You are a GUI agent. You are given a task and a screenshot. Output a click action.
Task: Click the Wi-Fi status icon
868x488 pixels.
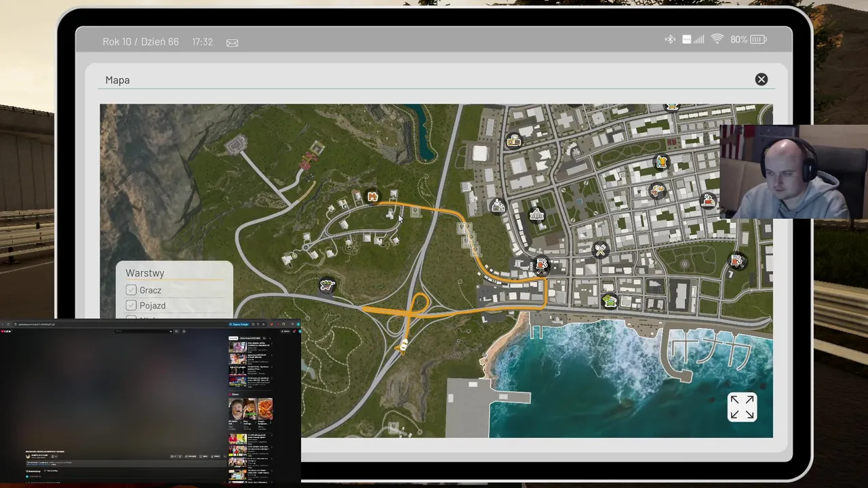point(717,39)
